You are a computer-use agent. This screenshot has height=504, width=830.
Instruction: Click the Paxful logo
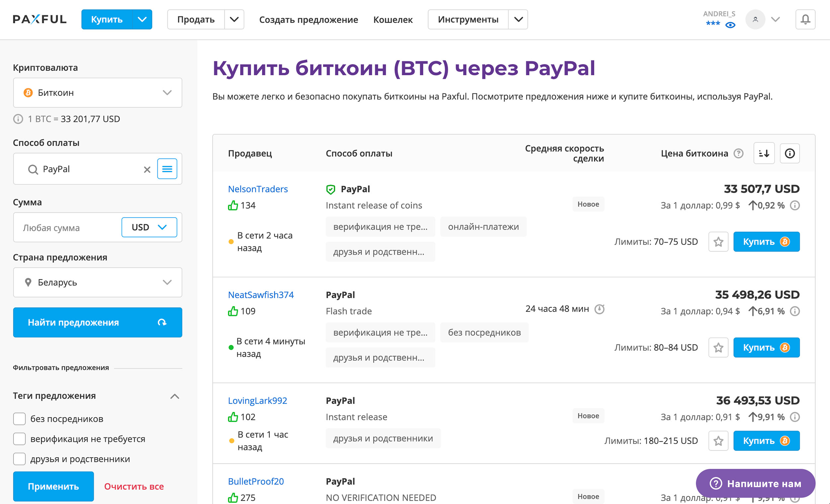click(40, 19)
